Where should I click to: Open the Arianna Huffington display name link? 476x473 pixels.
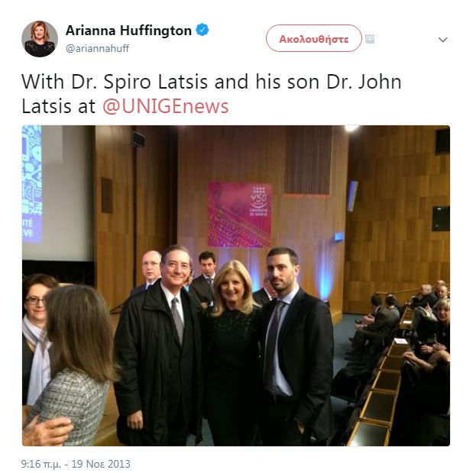point(128,31)
